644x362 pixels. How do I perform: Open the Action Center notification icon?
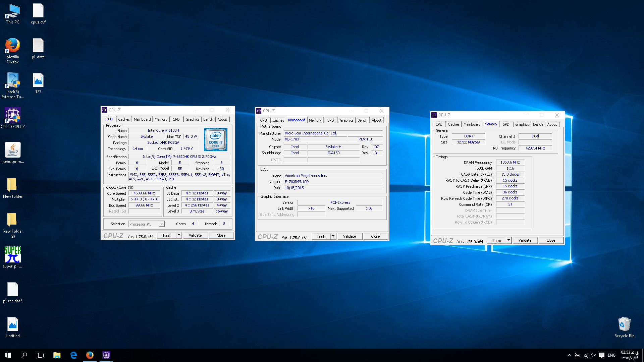click(x=602, y=355)
